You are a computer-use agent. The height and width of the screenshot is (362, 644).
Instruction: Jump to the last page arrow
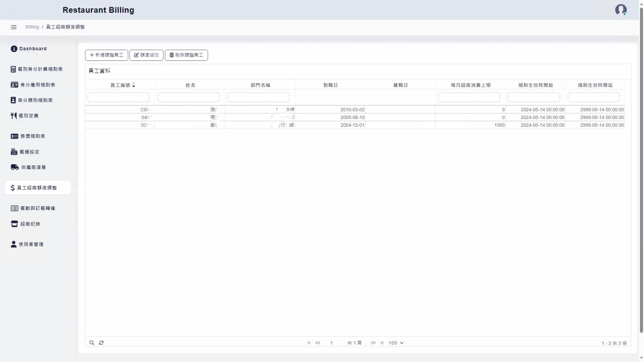click(x=382, y=343)
